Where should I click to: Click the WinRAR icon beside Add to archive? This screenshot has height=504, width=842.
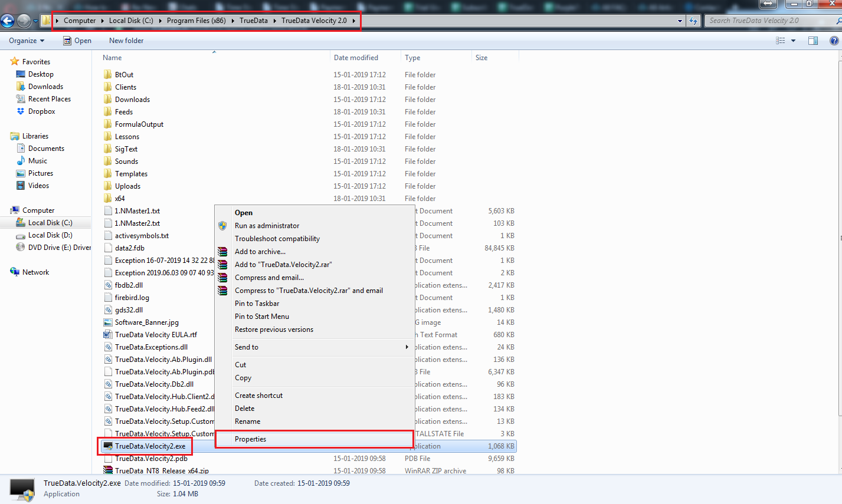(x=222, y=252)
